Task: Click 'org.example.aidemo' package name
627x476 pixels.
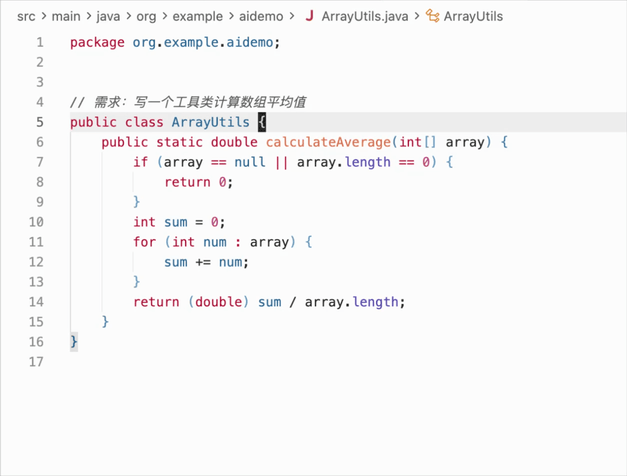Action: coord(203,42)
